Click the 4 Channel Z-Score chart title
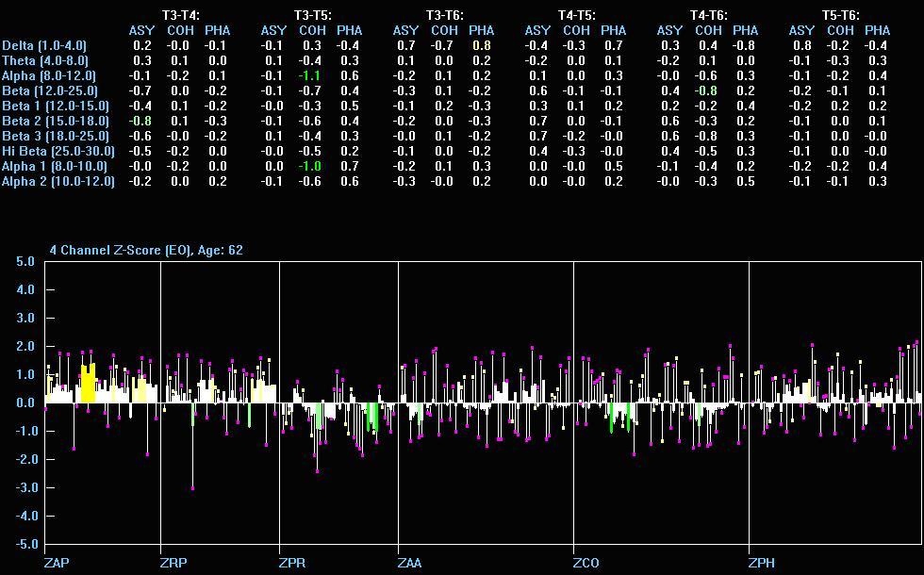The image size is (924, 575). click(x=145, y=250)
